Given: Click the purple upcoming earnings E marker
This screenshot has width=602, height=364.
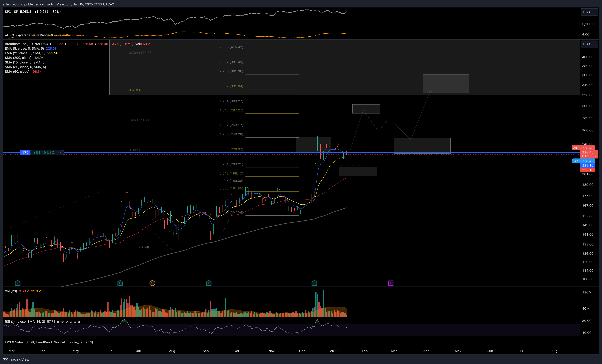Looking at the screenshot, I should pyautogui.click(x=391, y=283).
